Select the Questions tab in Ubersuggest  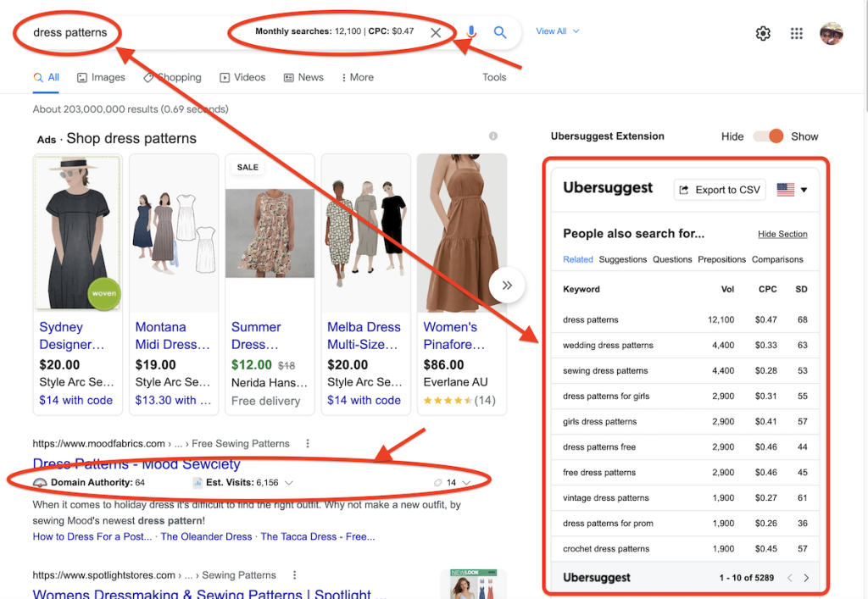(672, 259)
